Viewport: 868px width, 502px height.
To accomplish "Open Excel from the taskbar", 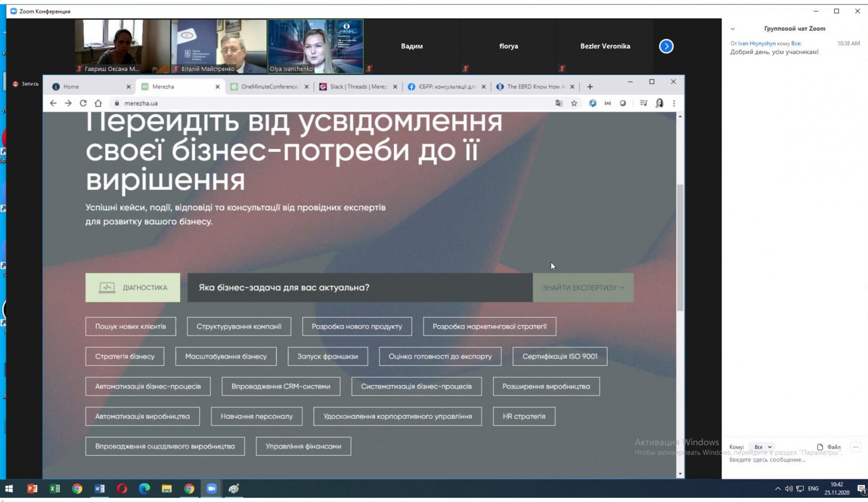I will pos(55,489).
